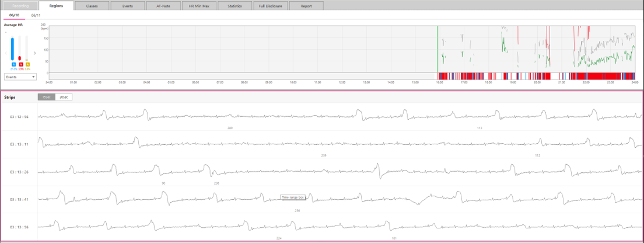The height and width of the screenshot is (243, 644).
Task: Click the 20:00 time axis label
Action: 537,82
